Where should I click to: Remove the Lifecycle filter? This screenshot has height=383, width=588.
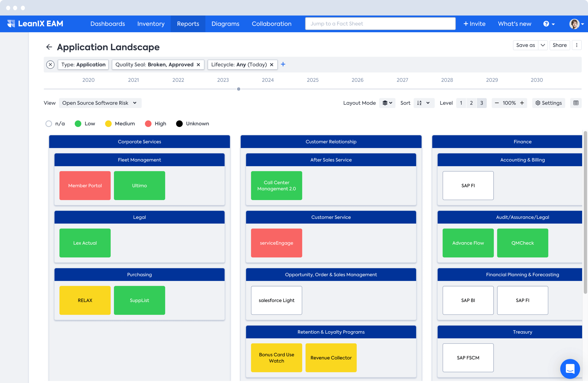click(272, 65)
